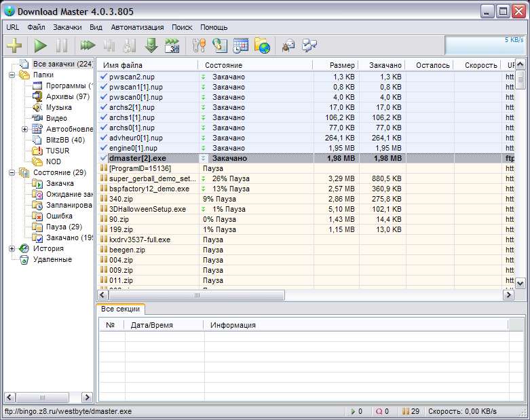Click the Информация log column header
530x420 pixels.
point(356,325)
